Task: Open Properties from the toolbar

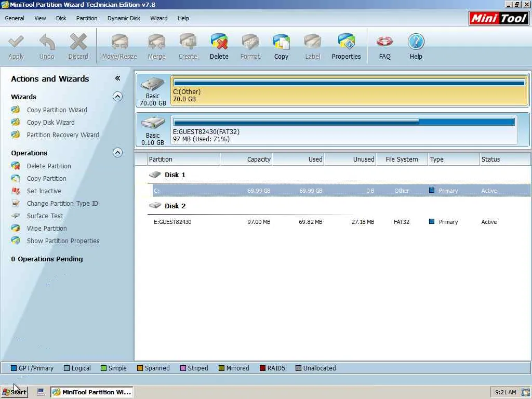Action: pos(346,47)
